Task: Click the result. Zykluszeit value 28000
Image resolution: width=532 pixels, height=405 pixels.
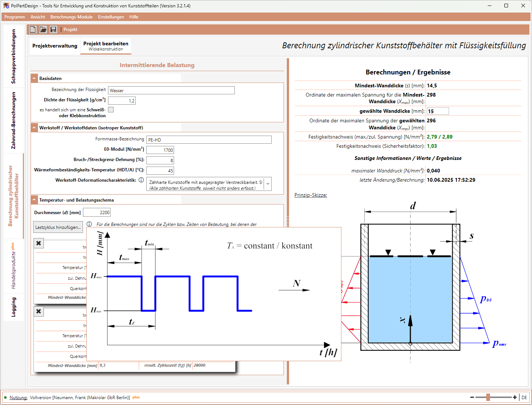Action: click(x=199, y=365)
